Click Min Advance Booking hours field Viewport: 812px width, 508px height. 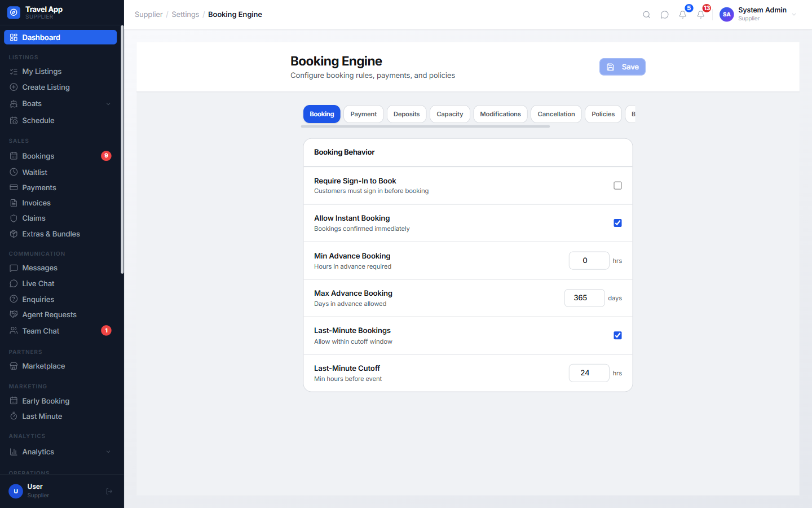click(589, 261)
